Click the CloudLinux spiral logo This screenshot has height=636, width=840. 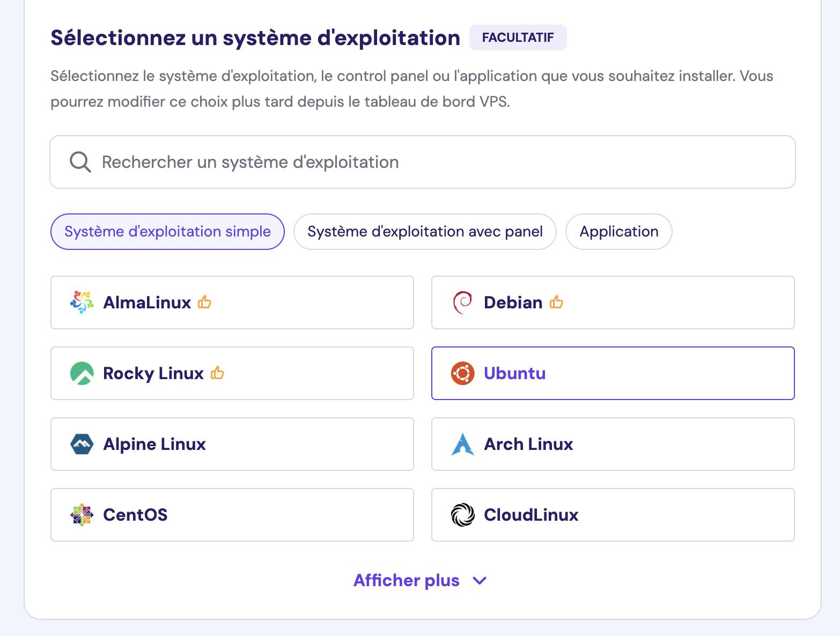(463, 515)
